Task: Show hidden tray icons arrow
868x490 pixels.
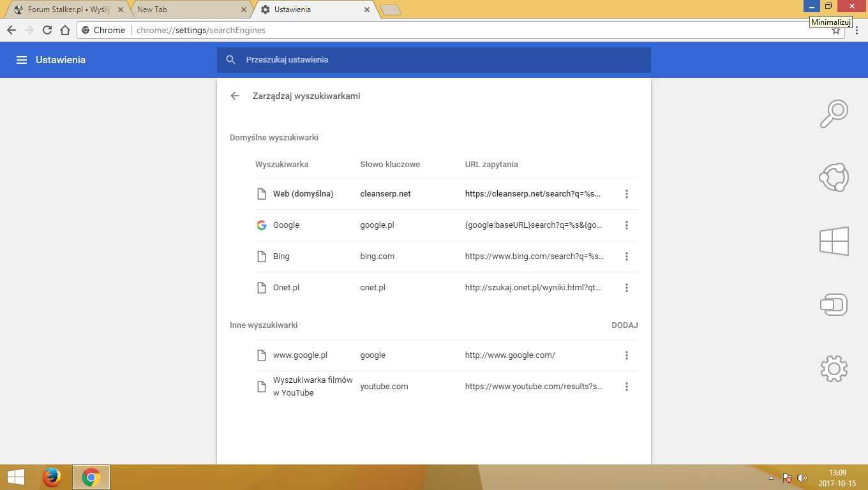Action: click(771, 478)
